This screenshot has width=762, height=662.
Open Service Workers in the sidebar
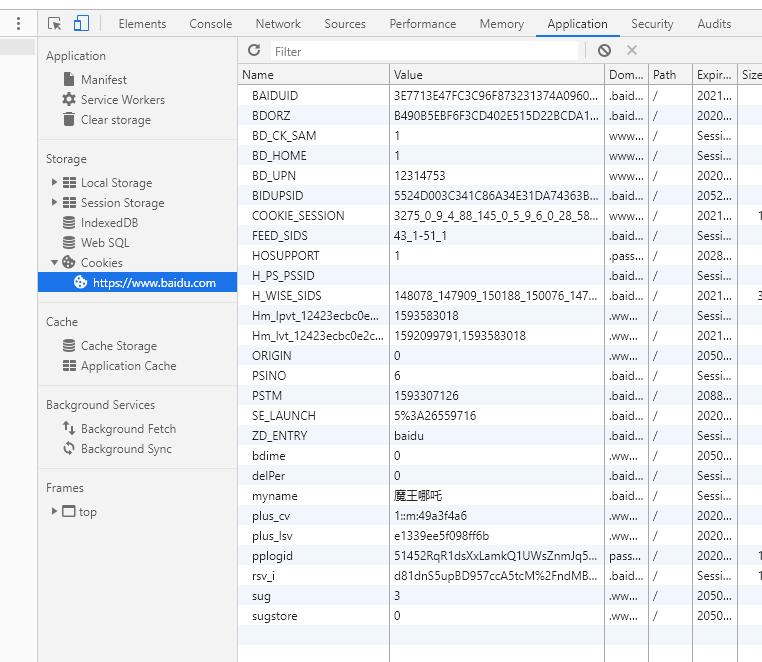[122, 99]
